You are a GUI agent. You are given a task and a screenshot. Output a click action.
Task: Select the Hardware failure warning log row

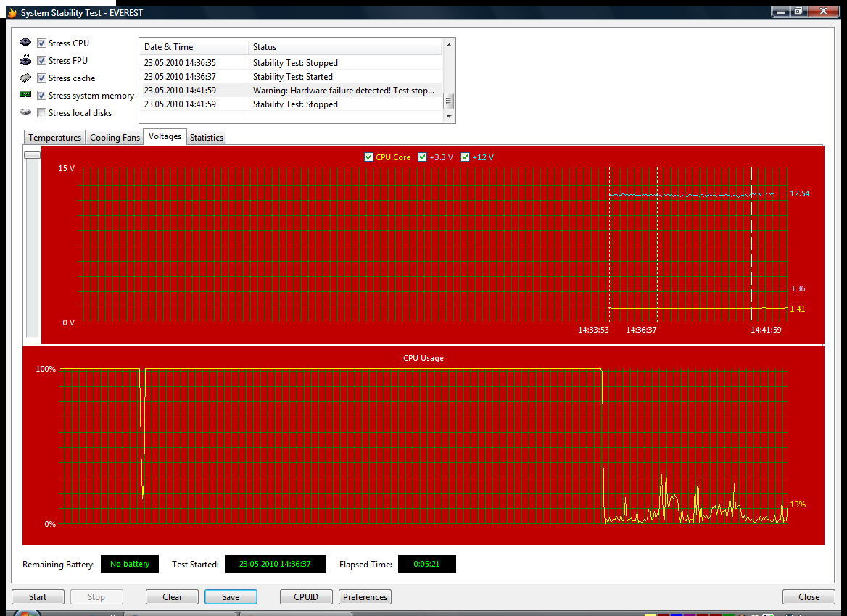point(291,91)
